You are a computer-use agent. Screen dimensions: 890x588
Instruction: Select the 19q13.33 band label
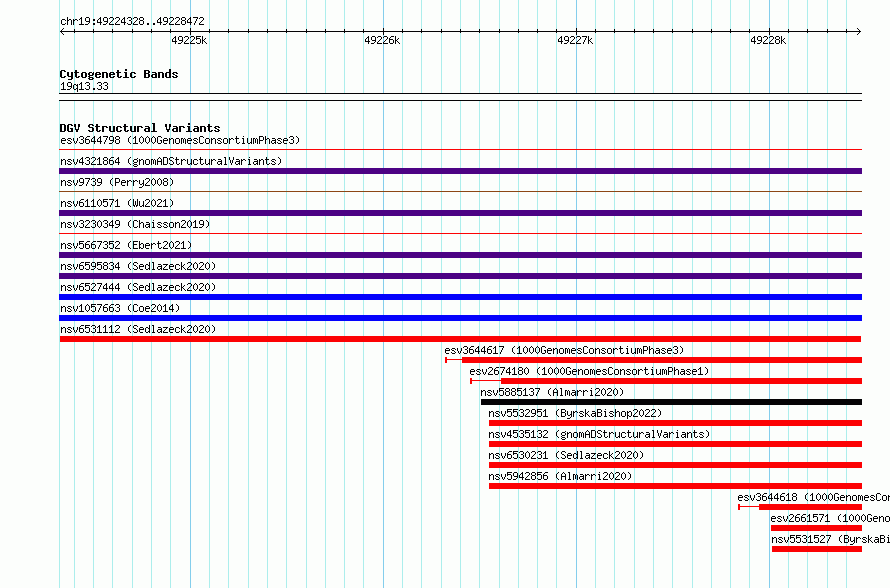click(84, 86)
